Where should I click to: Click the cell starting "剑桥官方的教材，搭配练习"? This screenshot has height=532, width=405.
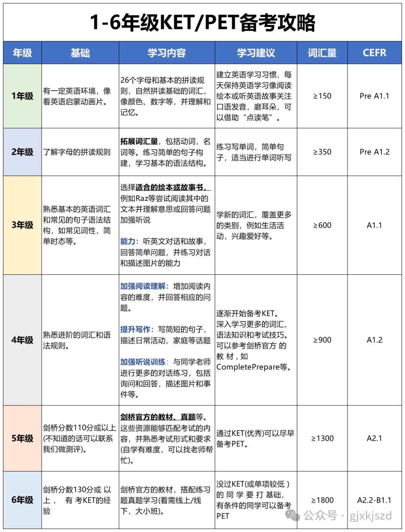167,500
